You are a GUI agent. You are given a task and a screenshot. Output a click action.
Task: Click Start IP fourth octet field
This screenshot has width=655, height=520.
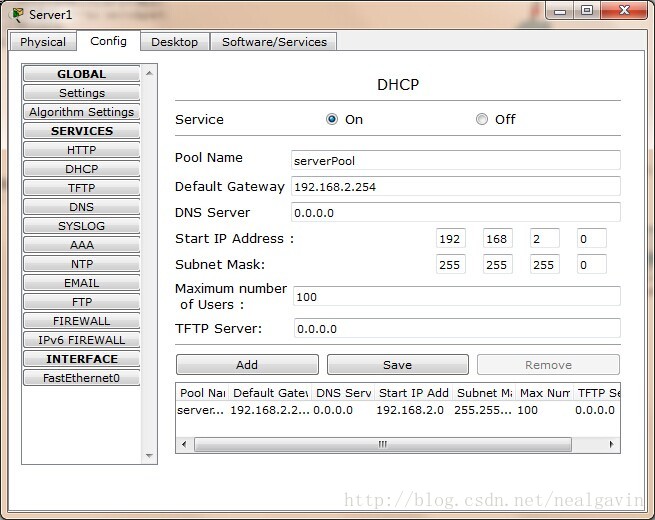pos(592,238)
